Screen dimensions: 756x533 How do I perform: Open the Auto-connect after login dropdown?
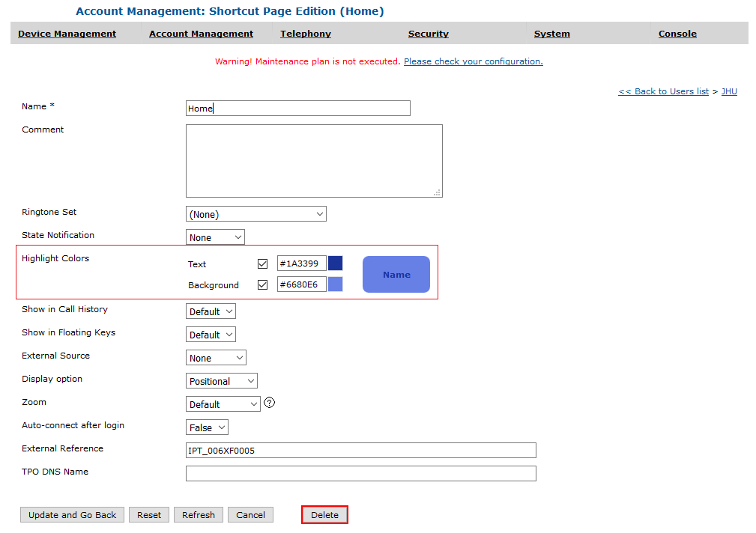coord(208,427)
